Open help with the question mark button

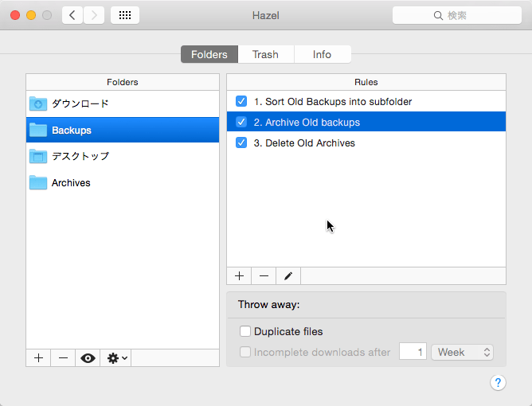pos(498,383)
